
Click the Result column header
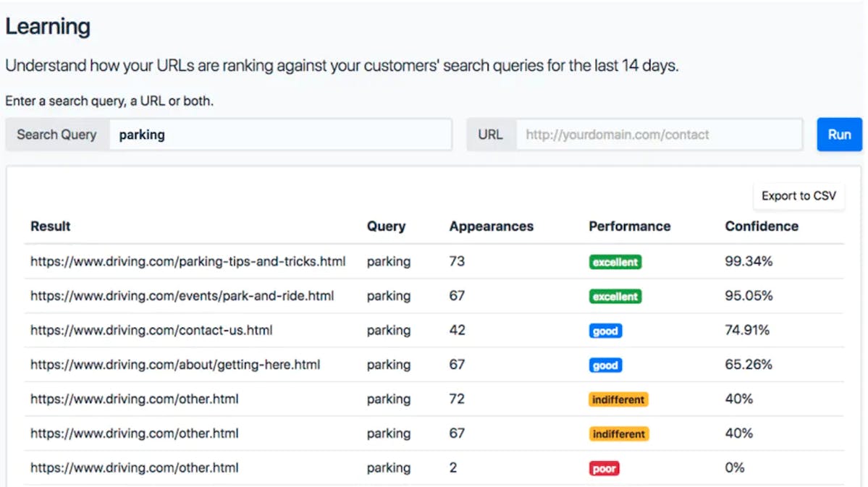pyautogui.click(x=51, y=226)
